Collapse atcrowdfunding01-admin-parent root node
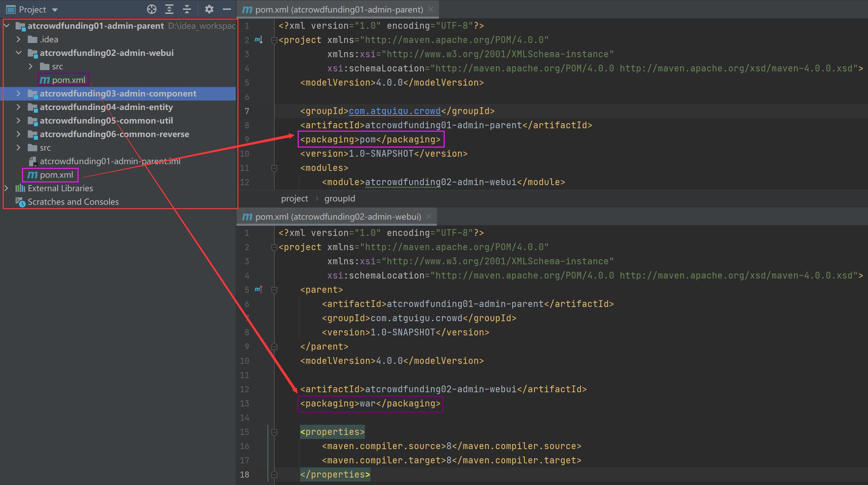The image size is (868, 485). coord(6,26)
